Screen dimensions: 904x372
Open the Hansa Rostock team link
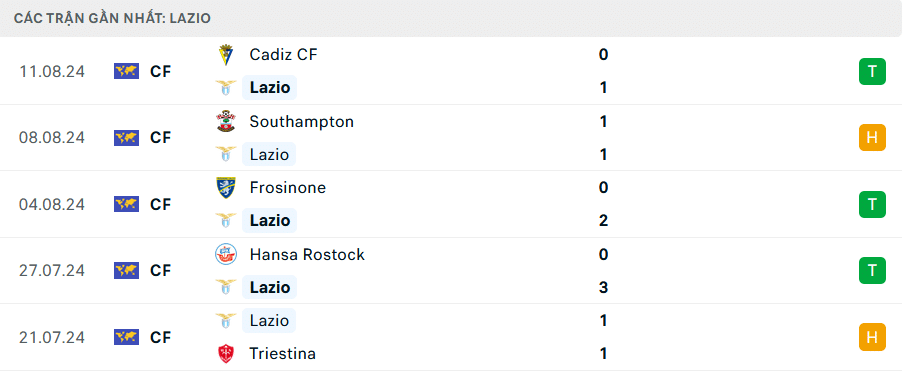[307, 254]
